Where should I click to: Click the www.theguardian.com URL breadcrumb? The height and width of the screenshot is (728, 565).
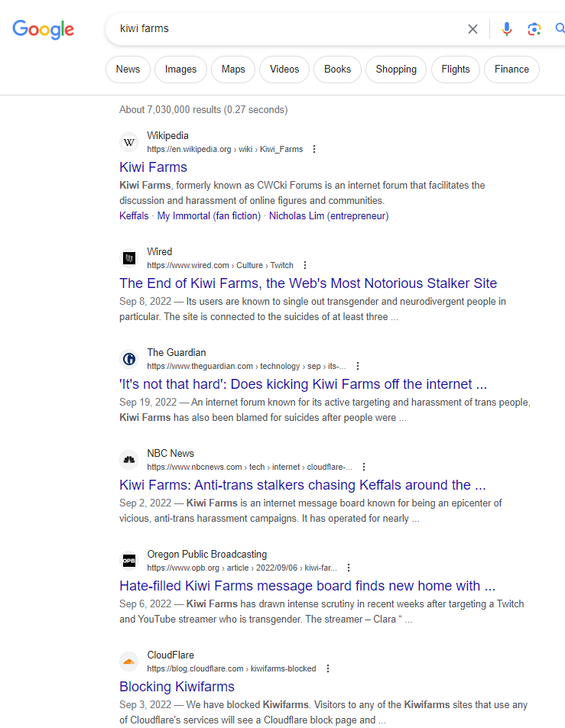247,366
